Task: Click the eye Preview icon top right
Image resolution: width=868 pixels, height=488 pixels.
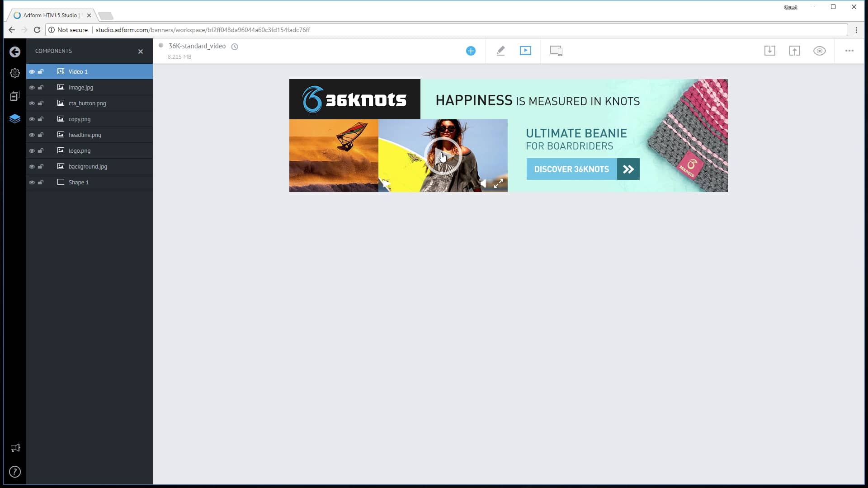Action: coord(819,51)
